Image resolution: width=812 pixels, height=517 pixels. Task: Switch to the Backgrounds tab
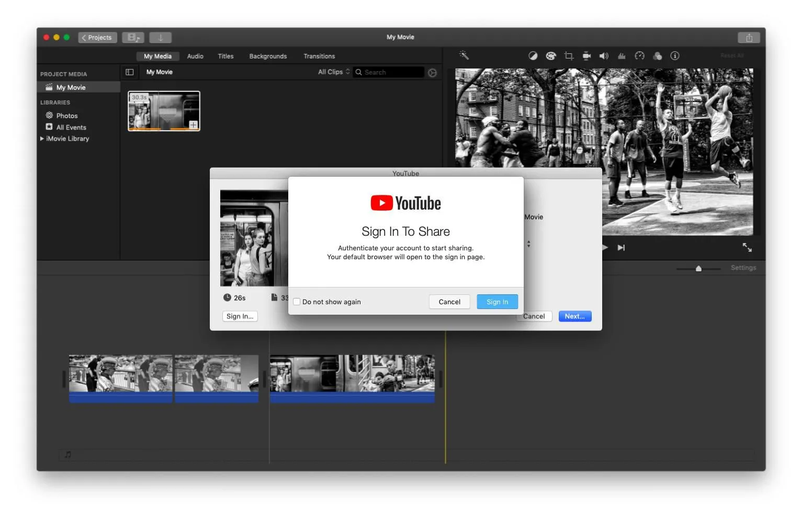tap(268, 56)
